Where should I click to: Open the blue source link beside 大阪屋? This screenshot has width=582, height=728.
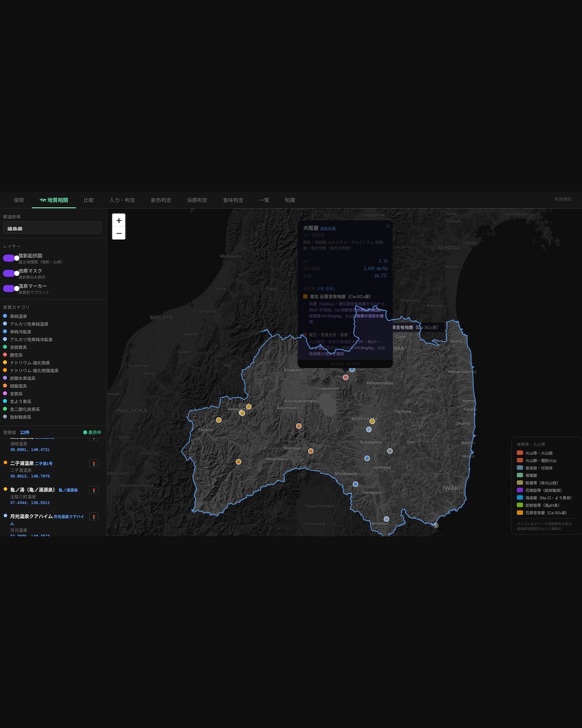click(x=328, y=228)
